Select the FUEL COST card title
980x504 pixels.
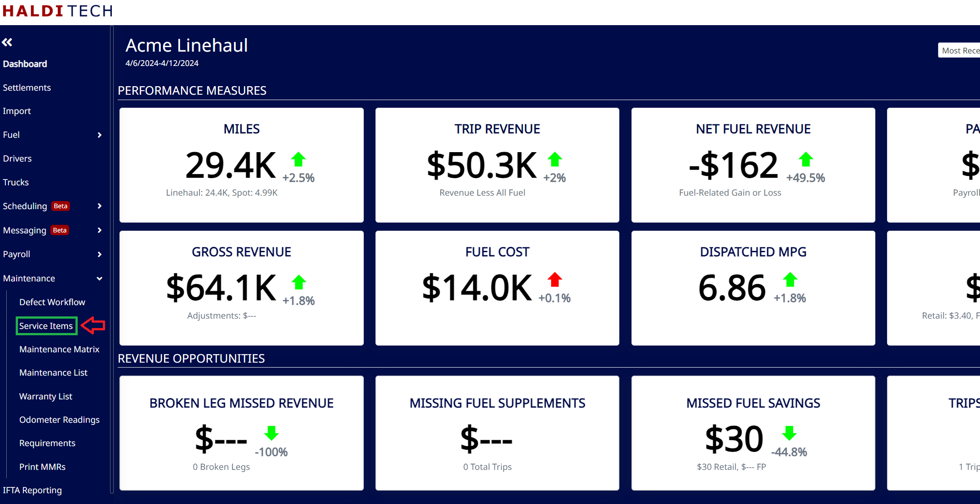coord(497,252)
